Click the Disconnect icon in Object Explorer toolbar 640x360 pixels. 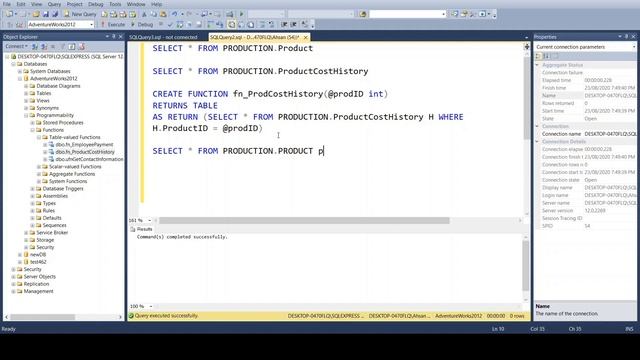(44, 47)
